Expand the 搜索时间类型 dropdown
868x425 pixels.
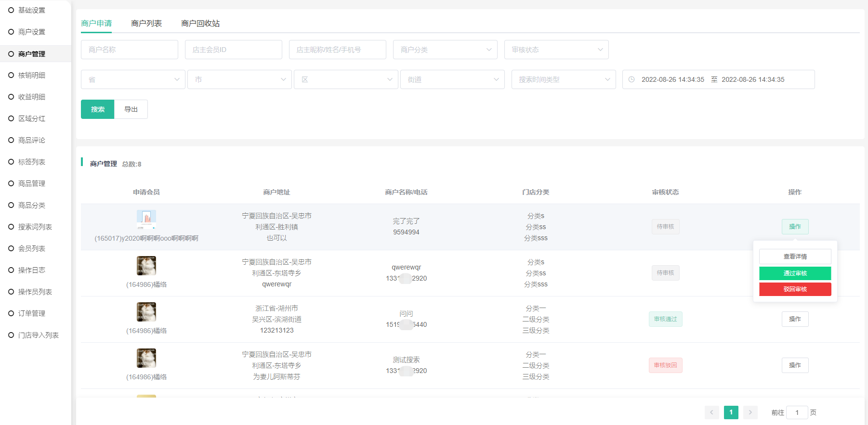click(564, 79)
